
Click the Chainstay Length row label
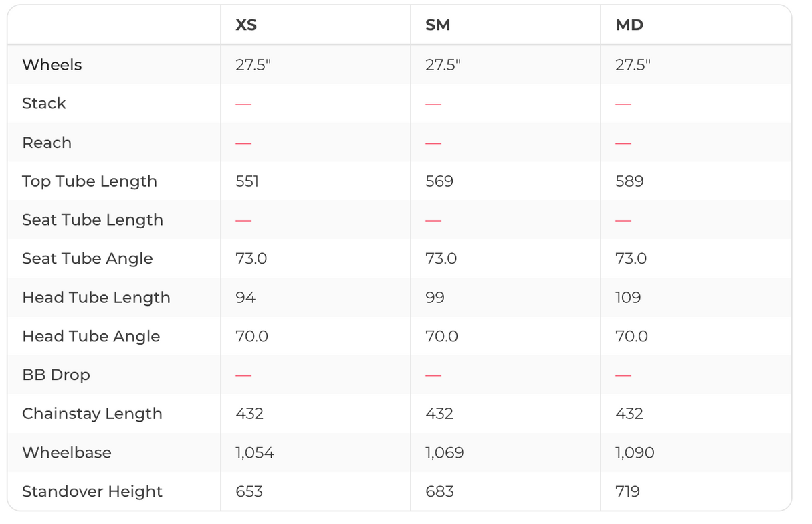pyautogui.click(x=92, y=414)
